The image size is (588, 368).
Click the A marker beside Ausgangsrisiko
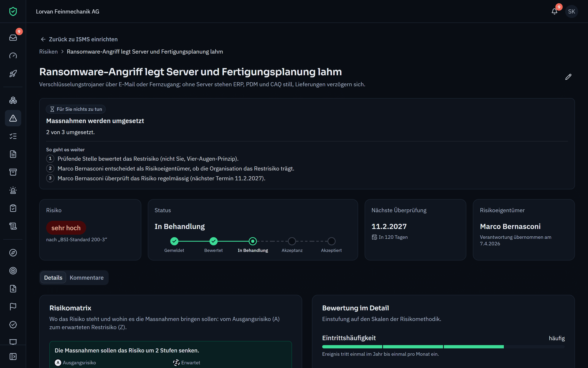(58, 363)
